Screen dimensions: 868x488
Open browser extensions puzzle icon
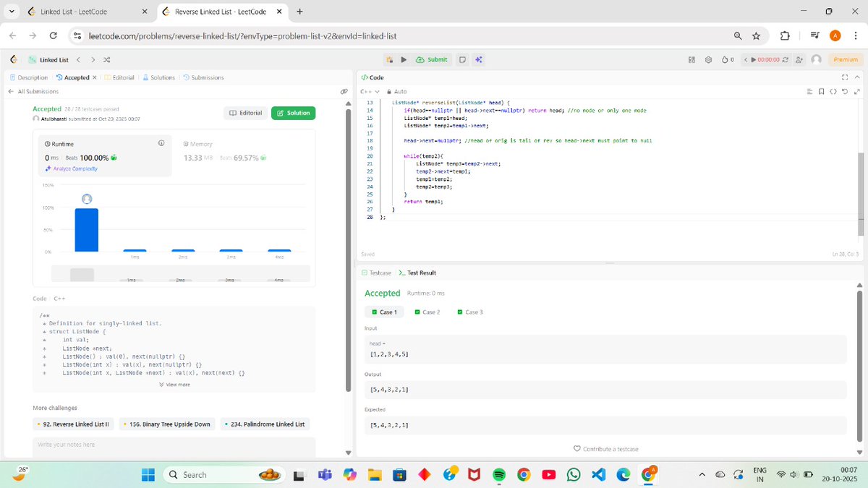click(785, 35)
